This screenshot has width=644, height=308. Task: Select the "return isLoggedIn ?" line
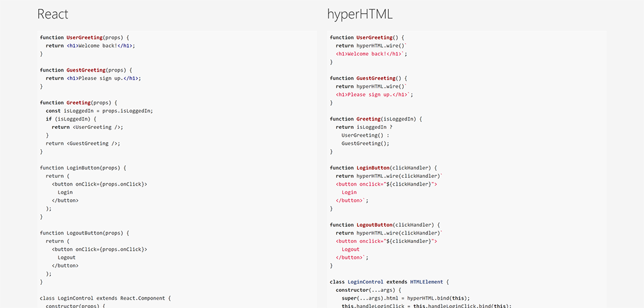pos(364,127)
